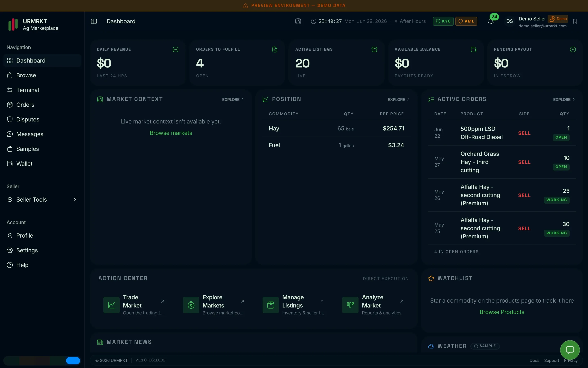This screenshot has height=368, width=588.
Task: Open Orders in the sidebar
Action: tap(42, 105)
